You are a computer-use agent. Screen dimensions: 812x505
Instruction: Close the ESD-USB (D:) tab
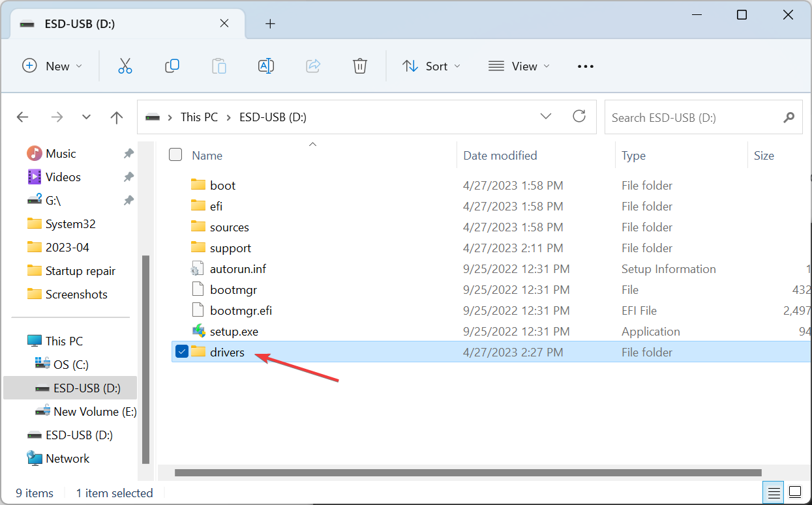pos(224,23)
